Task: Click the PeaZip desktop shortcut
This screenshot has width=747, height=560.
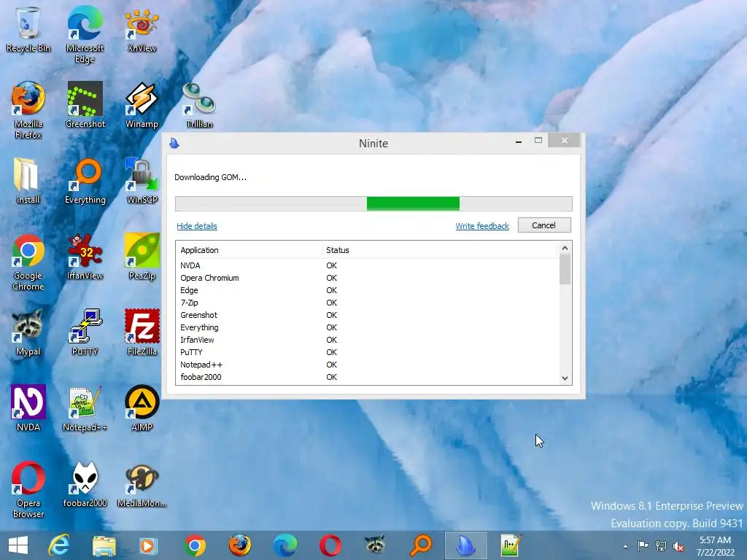Action: tap(142, 257)
